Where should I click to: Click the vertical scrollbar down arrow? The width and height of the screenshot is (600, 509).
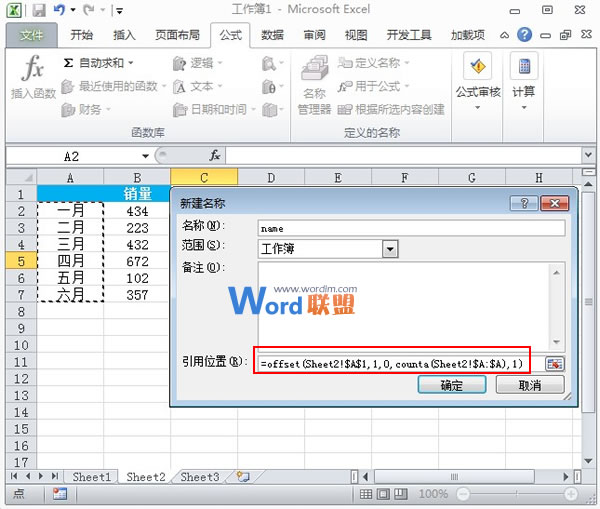coord(588,461)
